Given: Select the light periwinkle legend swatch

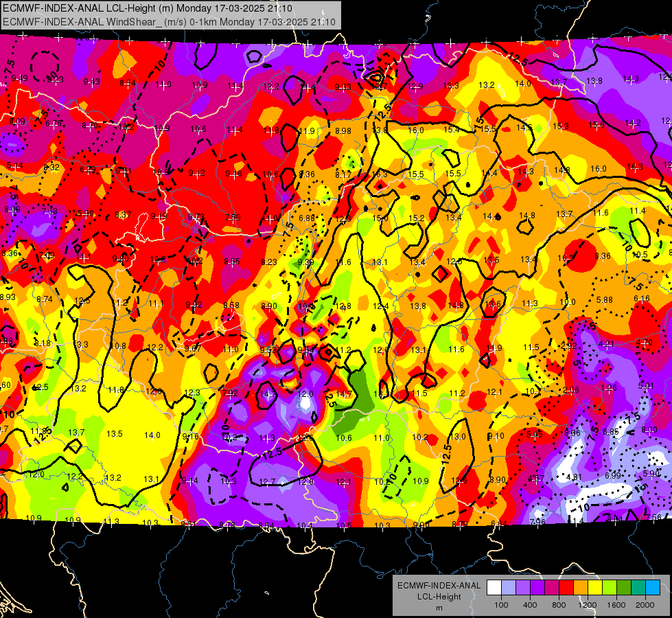Looking at the screenshot, I should [509, 588].
